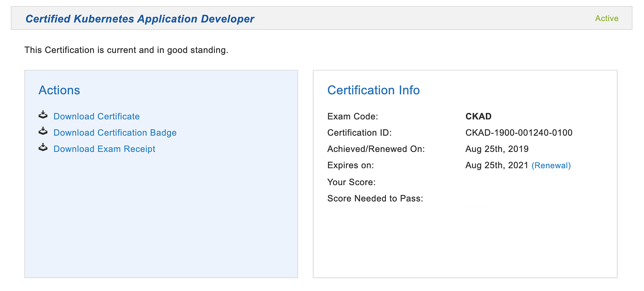The height and width of the screenshot is (291, 644).
Task: Click the Active status label
Action: pyautogui.click(x=607, y=18)
